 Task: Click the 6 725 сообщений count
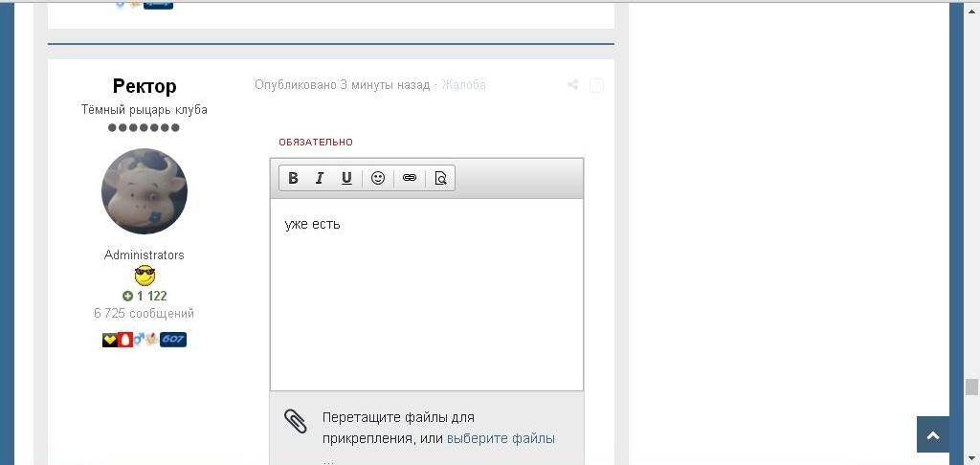[x=144, y=313]
